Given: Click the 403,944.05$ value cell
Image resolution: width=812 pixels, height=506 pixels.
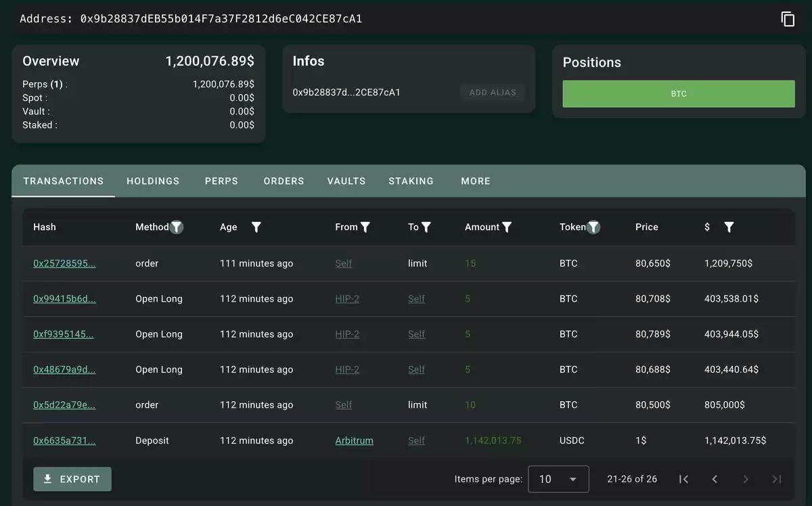Looking at the screenshot, I should [x=731, y=334].
